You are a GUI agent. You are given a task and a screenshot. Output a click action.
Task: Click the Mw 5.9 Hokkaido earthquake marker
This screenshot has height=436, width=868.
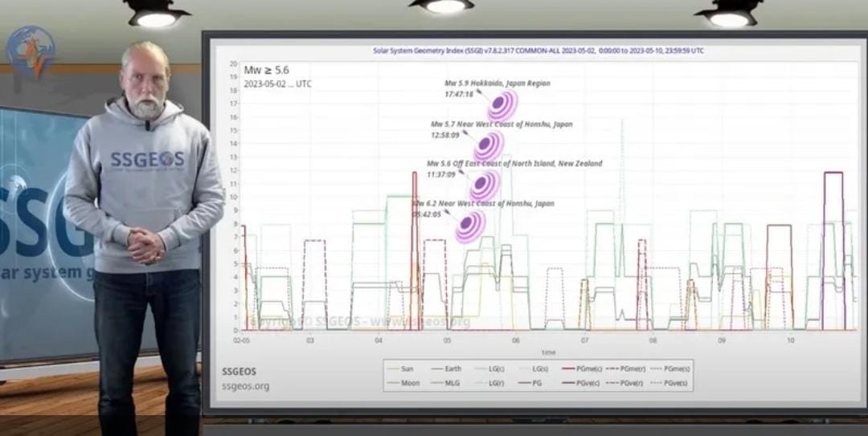(502, 105)
